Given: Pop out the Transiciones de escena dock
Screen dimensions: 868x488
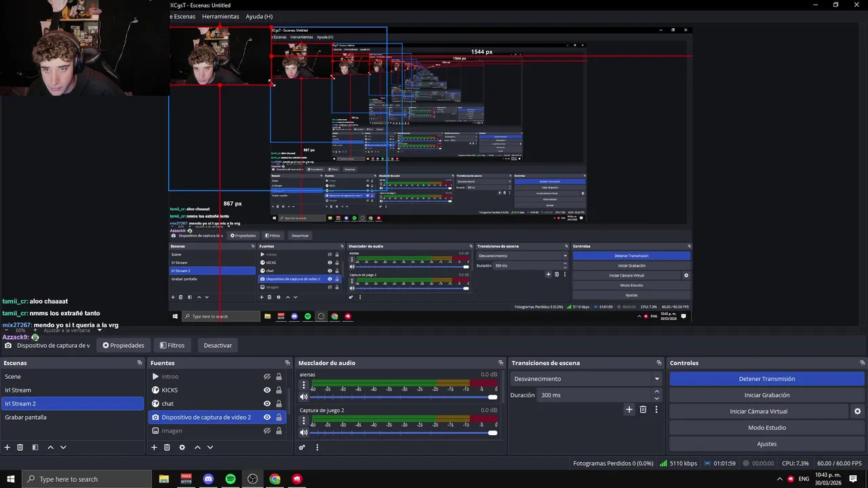Looking at the screenshot, I should (658, 363).
